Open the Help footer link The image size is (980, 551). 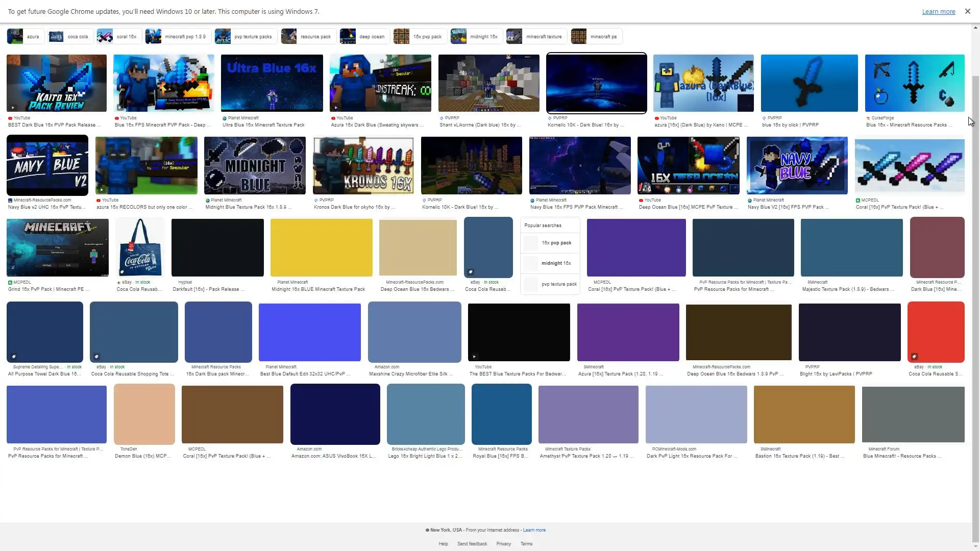443,544
